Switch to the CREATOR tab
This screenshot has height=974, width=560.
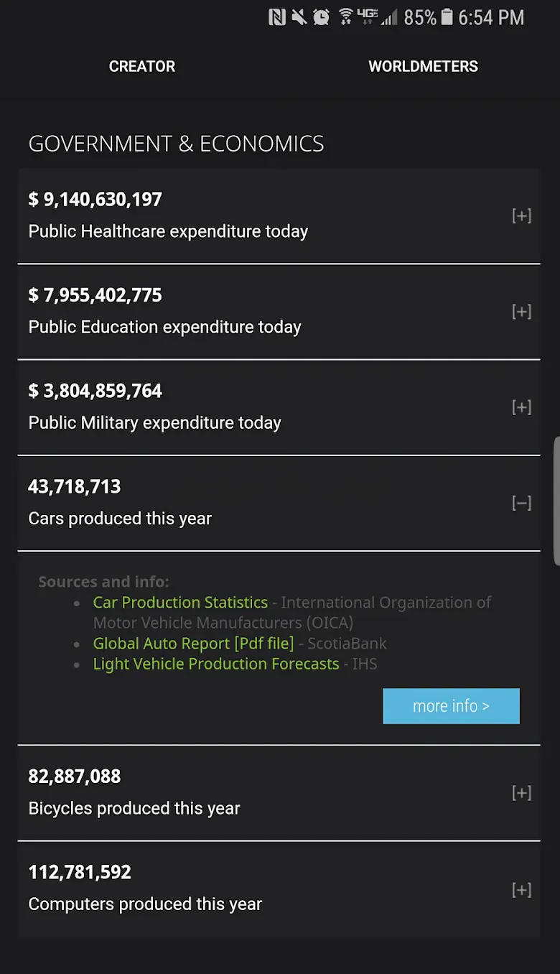pos(142,67)
